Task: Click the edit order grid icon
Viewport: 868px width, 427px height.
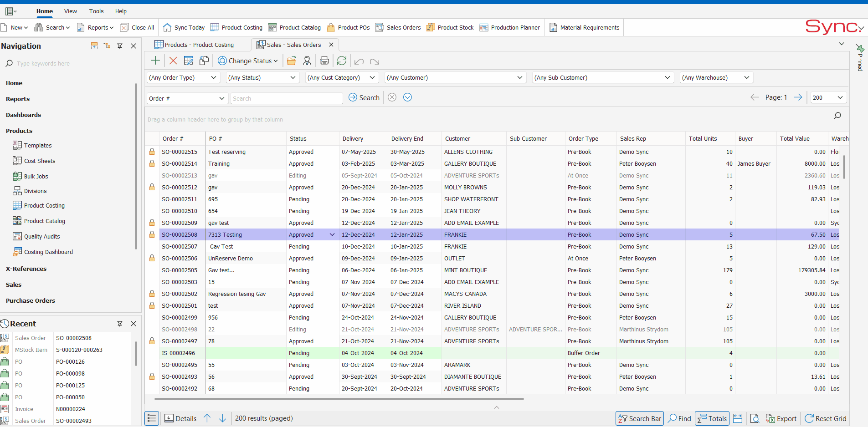Action: 188,61
